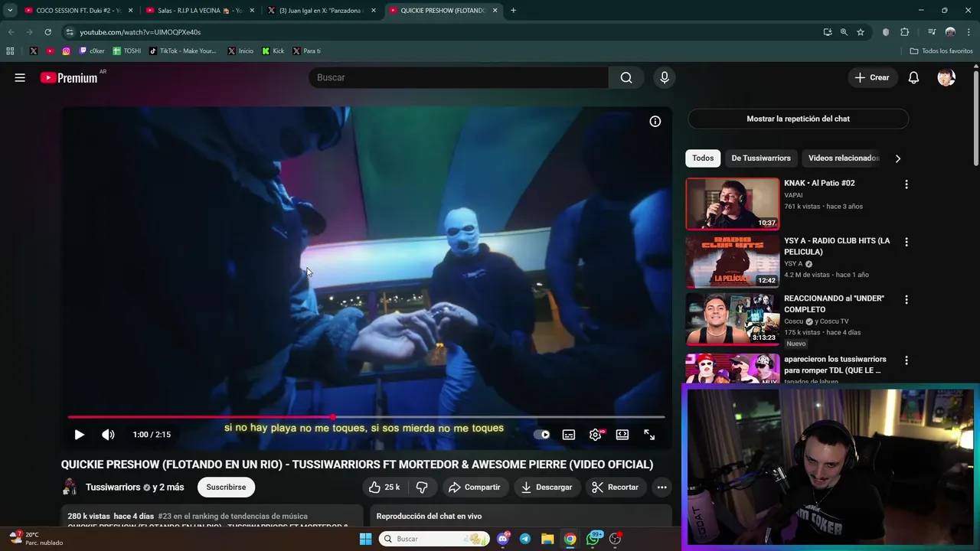Bookmark this page with star icon

[x=861, y=32]
